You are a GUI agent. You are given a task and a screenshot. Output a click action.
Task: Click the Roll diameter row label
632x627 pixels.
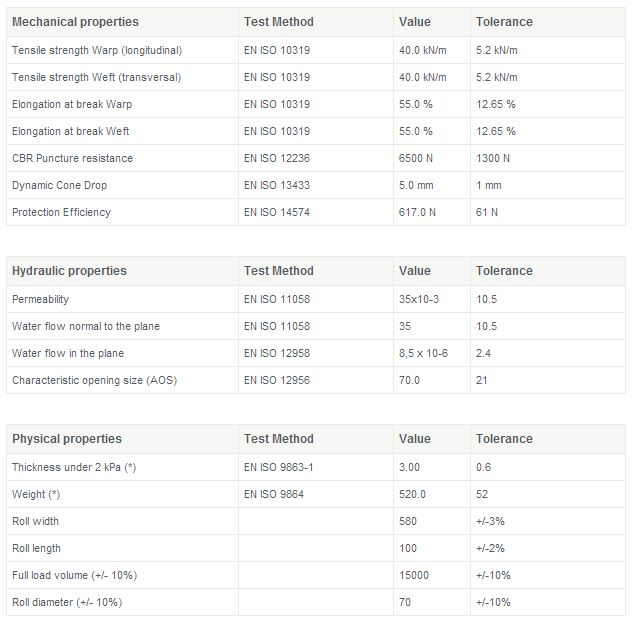[67, 602]
